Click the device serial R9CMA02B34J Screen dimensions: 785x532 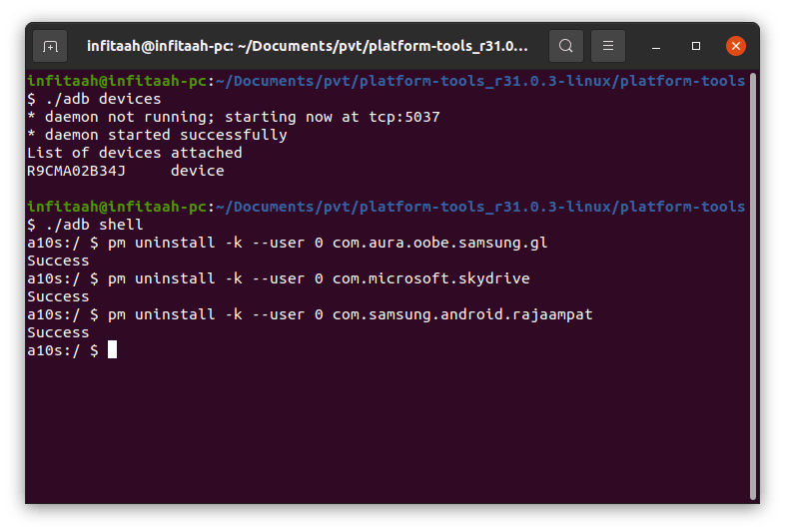click(76, 171)
